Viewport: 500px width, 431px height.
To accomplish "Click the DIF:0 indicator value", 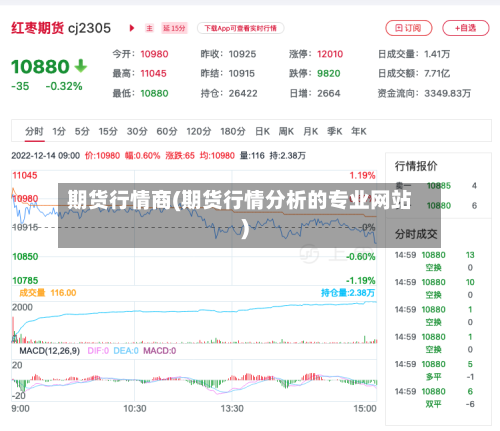I will [x=98, y=351].
